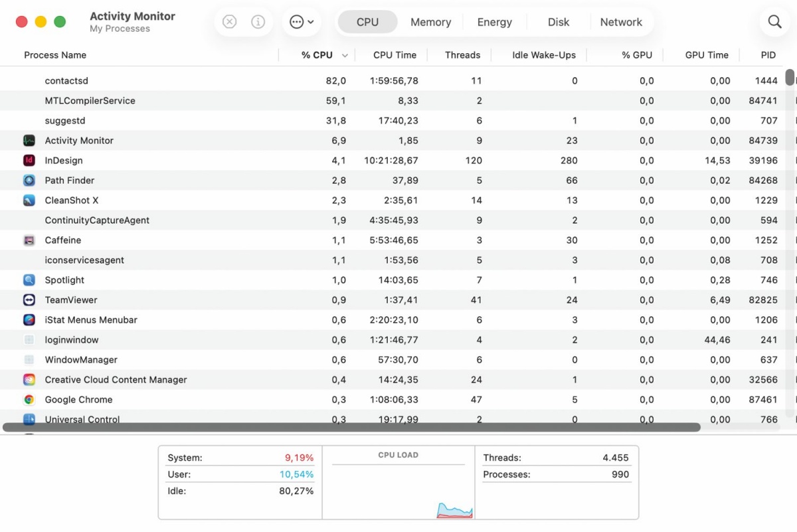The width and height of the screenshot is (797, 532).
Task: Click the yellow minimize window button
Action: (41, 22)
